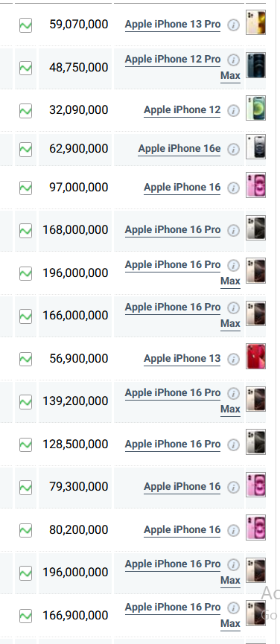Click chart icon beside 62,900,000 price
Viewport: 280px width, 644px height.
25,149
